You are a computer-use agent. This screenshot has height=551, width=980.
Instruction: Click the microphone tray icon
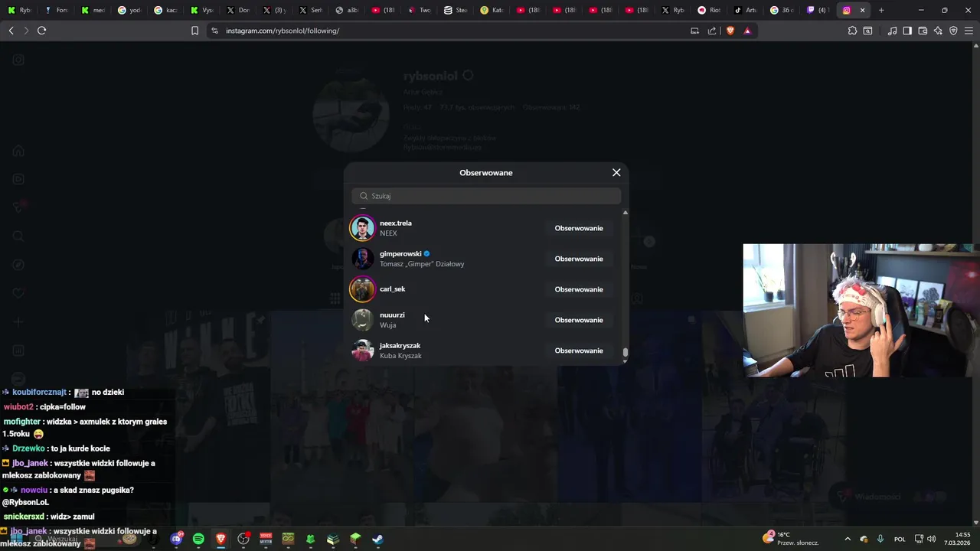880,539
